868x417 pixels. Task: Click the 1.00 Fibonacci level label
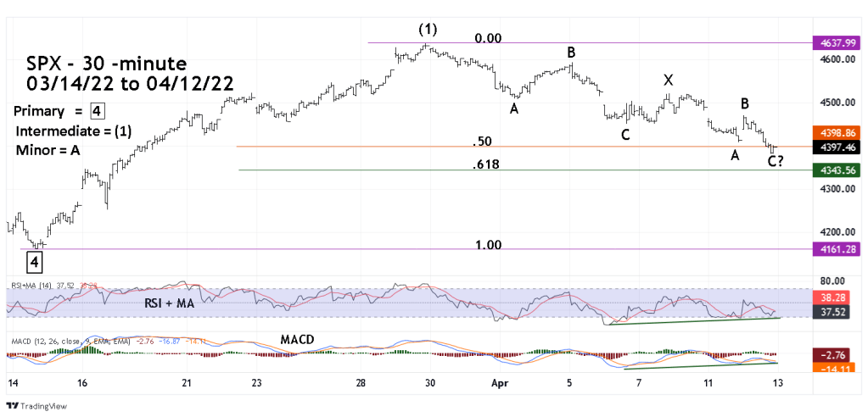tap(488, 244)
